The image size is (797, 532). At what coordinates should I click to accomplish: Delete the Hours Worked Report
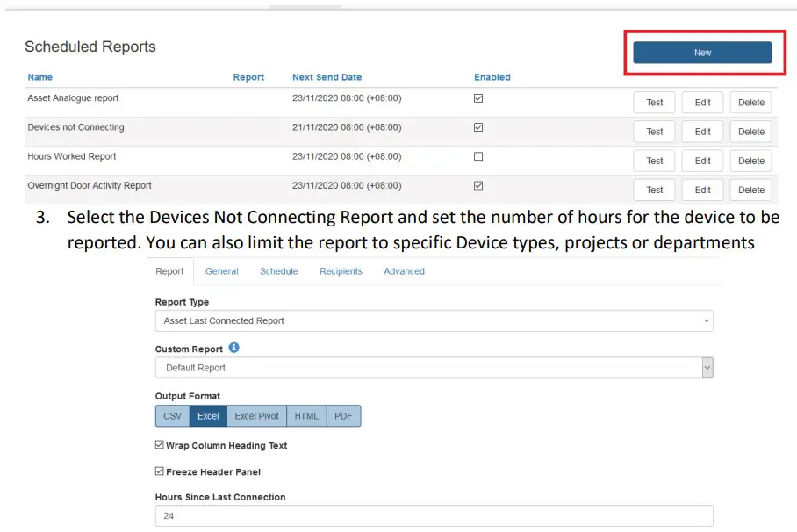click(x=750, y=161)
